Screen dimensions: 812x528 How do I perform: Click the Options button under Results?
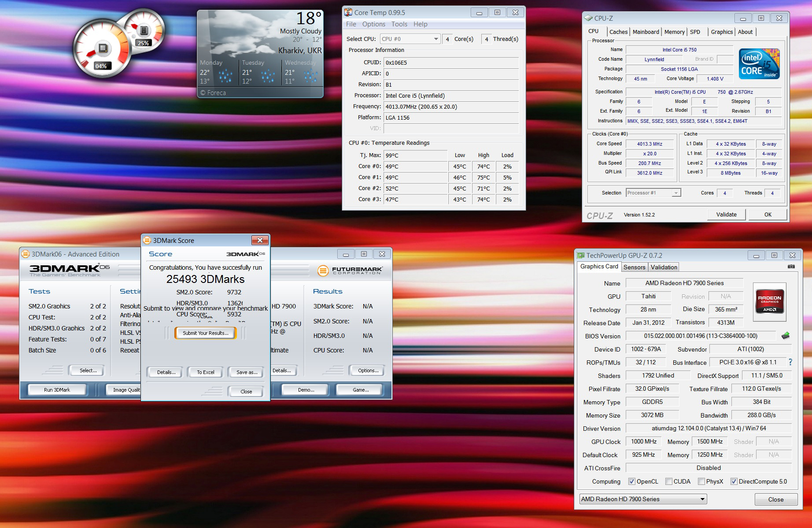(x=368, y=370)
